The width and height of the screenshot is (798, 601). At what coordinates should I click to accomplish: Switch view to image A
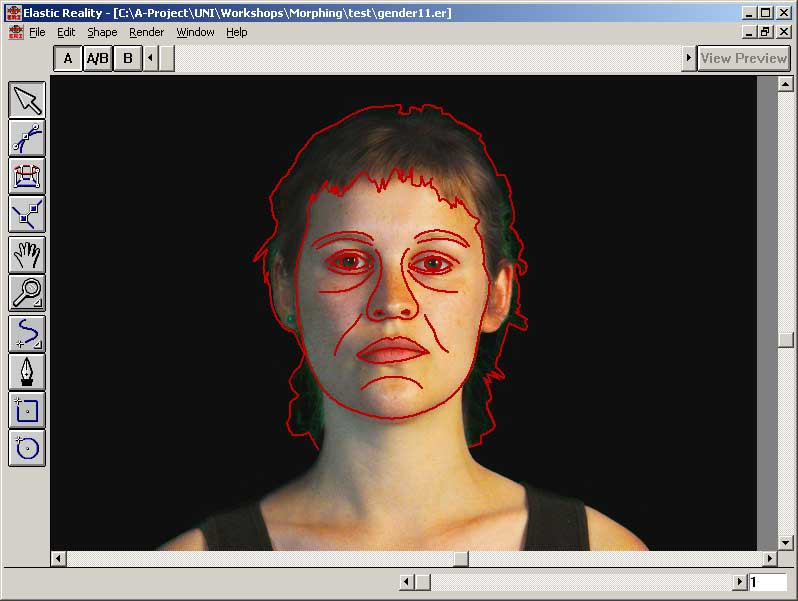[x=68, y=59]
